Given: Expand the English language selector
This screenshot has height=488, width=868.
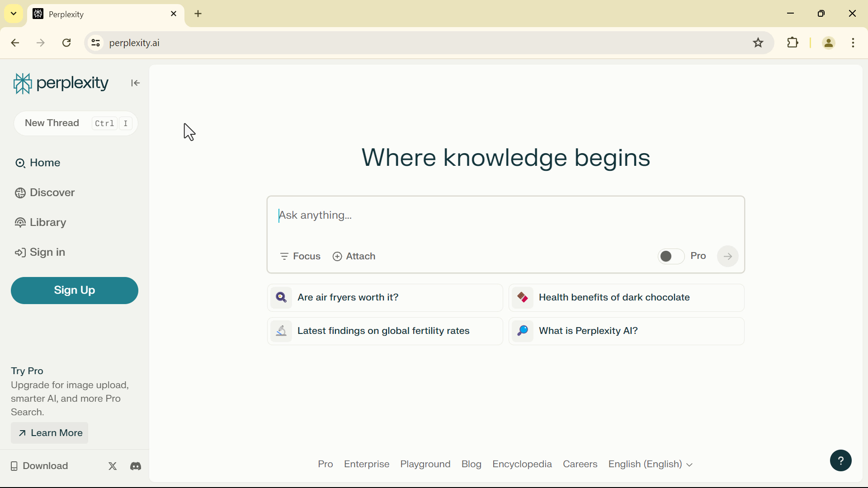Looking at the screenshot, I should pyautogui.click(x=650, y=465).
